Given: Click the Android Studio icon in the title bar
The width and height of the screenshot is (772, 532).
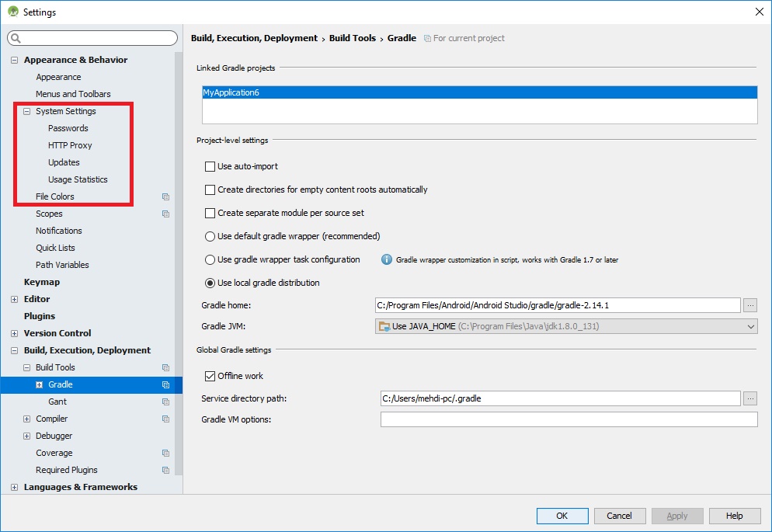Looking at the screenshot, I should pos(12,12).
